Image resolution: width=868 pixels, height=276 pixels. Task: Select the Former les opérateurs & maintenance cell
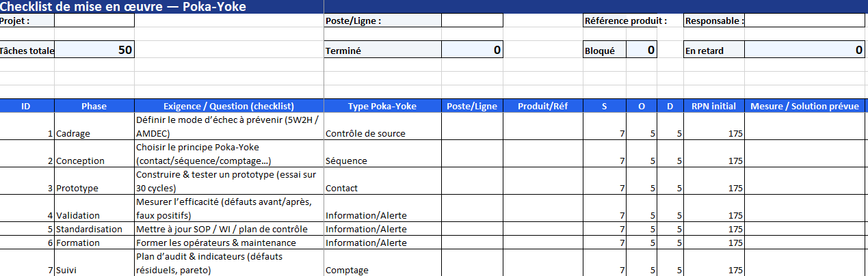click(228, 243)
